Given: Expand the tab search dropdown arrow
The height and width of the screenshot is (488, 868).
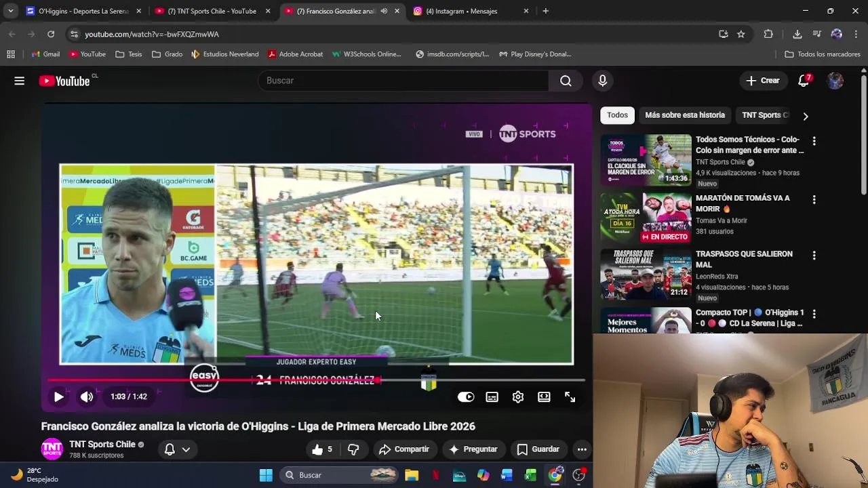Looking at the screenshot, I should (x=10, y=11).
